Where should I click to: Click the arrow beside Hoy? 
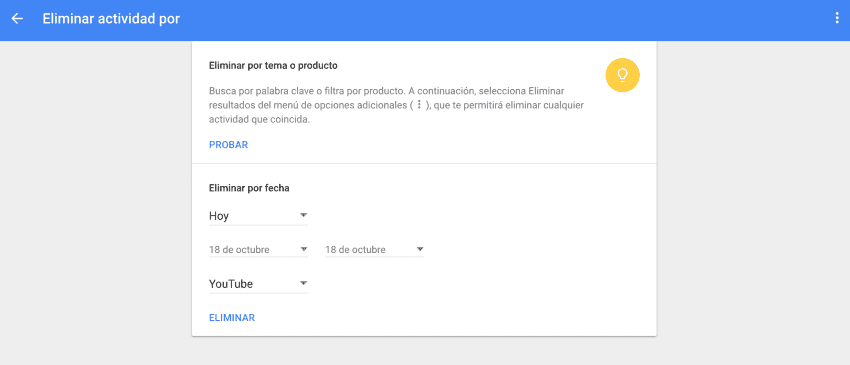click(303, 215)
